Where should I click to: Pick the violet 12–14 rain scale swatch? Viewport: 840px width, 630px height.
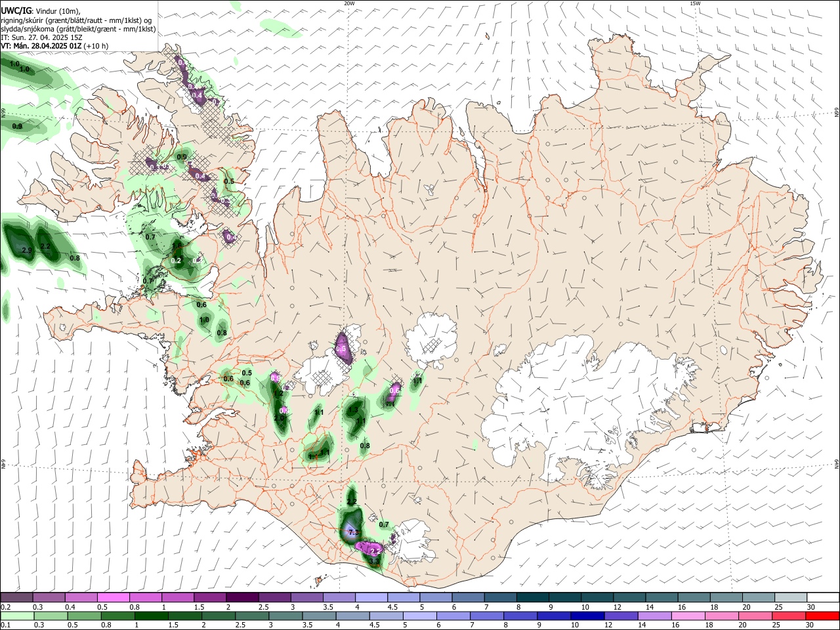coord(621,616)
